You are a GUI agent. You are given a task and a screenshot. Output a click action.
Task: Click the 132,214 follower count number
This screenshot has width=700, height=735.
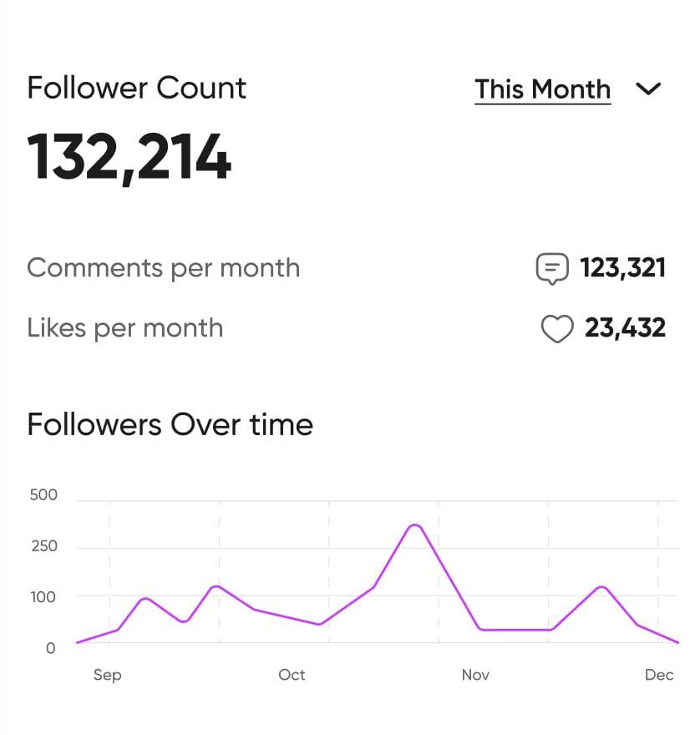129,157
